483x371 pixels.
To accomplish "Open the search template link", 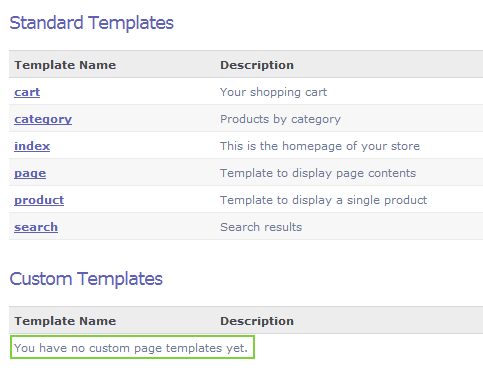I will coord(36,227).
